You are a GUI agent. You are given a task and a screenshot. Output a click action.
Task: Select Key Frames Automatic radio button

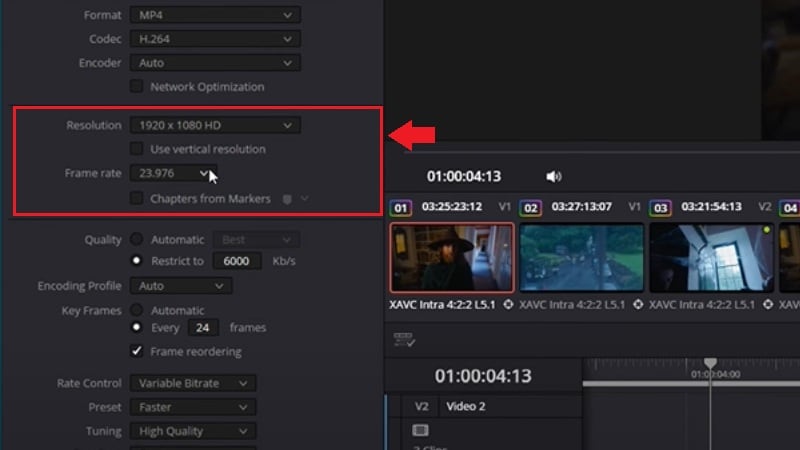136,310
